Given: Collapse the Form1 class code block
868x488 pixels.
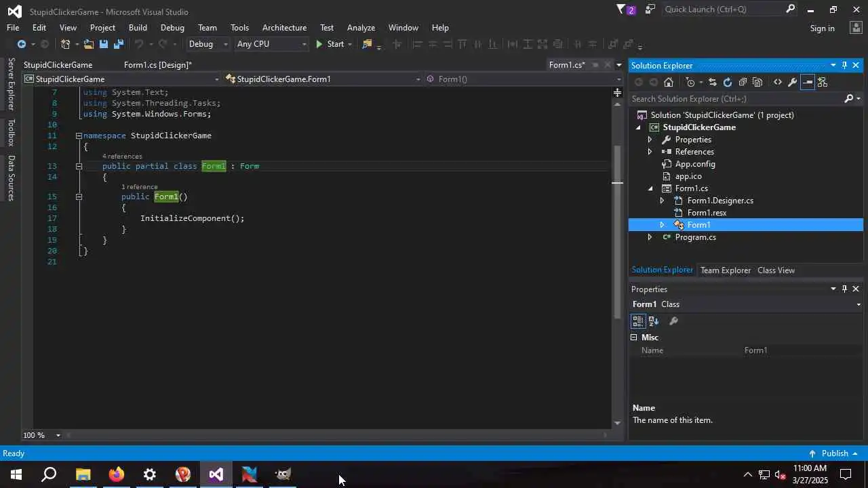Looking at the screenshot, I should [79, 166].
